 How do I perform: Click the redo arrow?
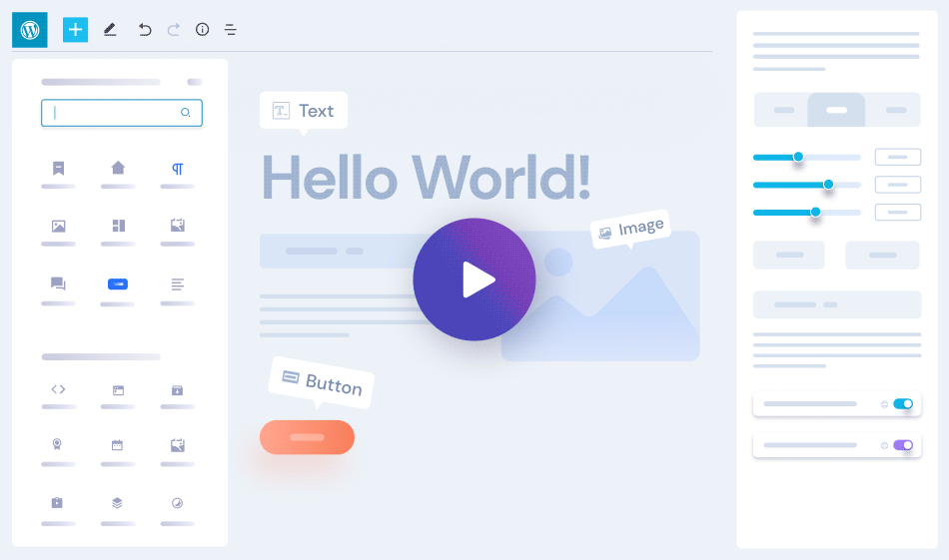[174, 29]
